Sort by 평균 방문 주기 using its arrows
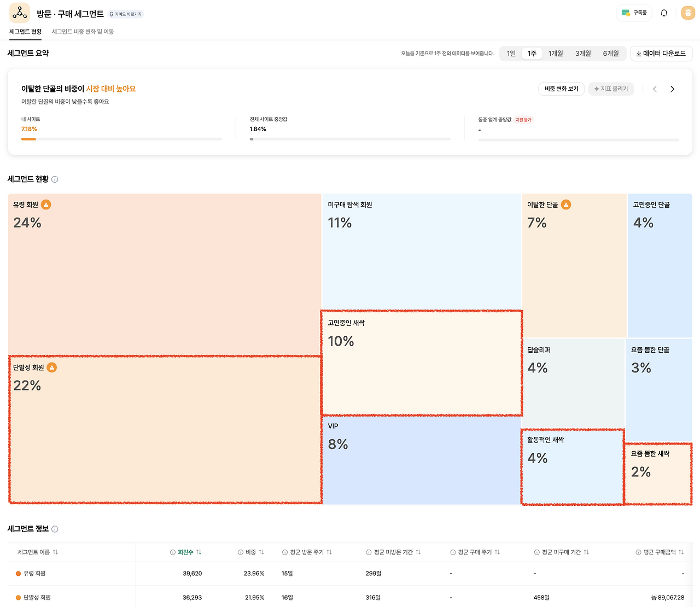The width and height of the screenshot is (700, 607). tap(329, 552)
